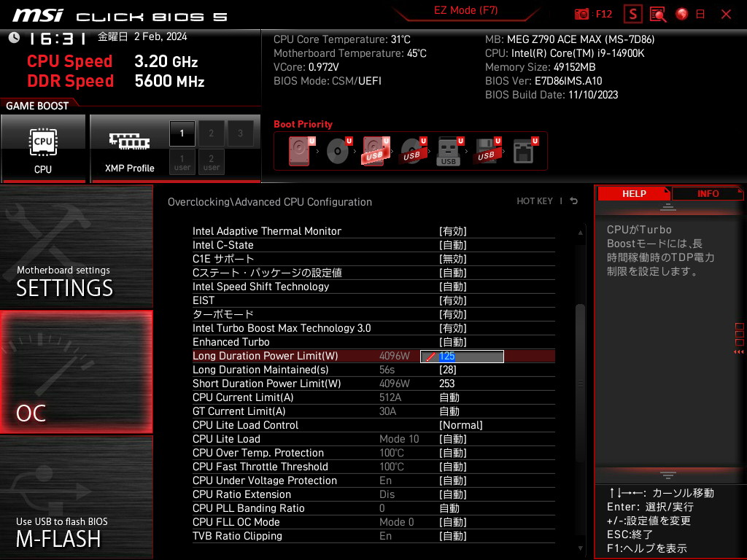Click the up arrow in the HELP panel
The height and width of the screenshot is (560, 747).
coord(668,206)
